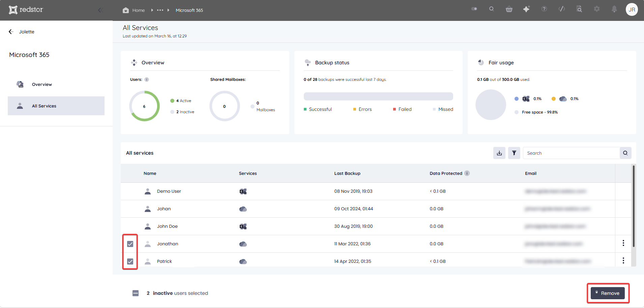Image resolution: width=644 pixels, height=308 pixels.
Task: Flip the toggle switch in the top bar
Action: [x=474, y=9]
